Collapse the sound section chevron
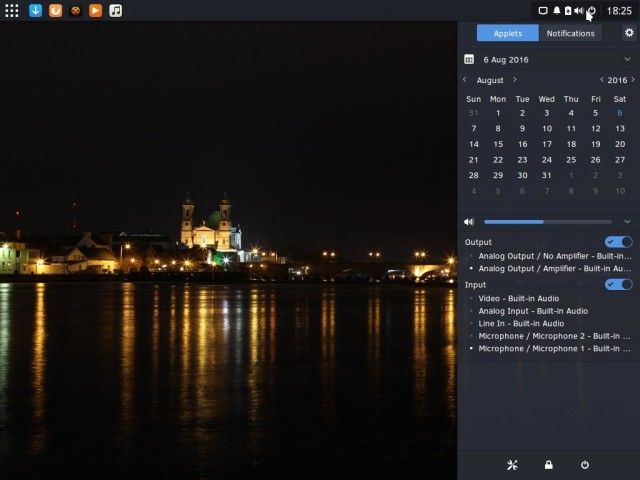The height and width of the screenshot is (480, 640). point(627,222)
